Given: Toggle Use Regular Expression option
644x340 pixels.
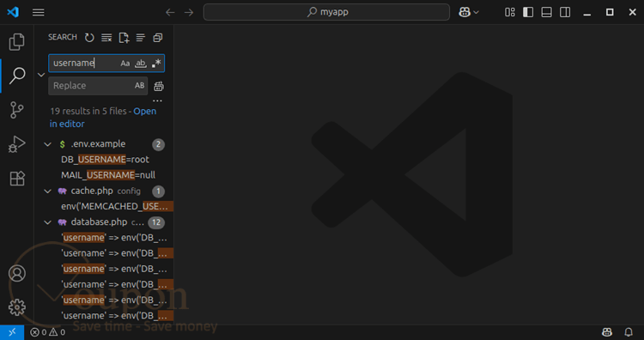Looking at the screenshot, I should [x=156, y=64].
